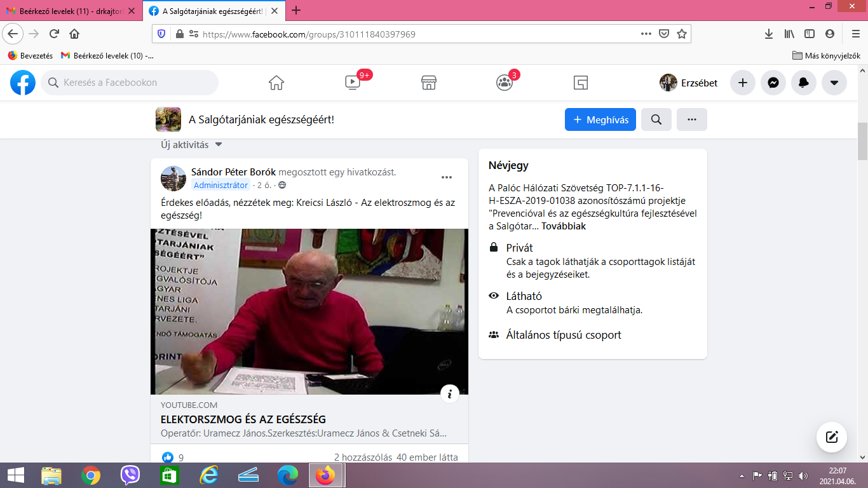The height and width of the screenshot is (488, 868).
Task: Open post options three dots menu
Action: coord(447,177)
